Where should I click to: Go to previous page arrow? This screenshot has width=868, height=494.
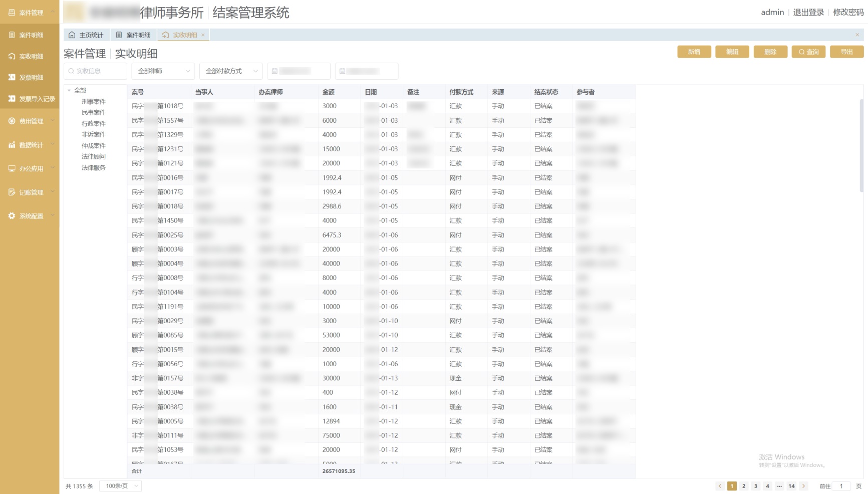pyautogui.click(x=720, y=486)
